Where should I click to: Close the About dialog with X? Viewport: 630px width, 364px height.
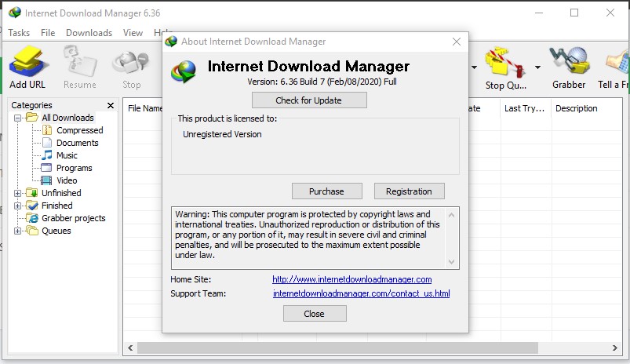(x=457, y=42)
